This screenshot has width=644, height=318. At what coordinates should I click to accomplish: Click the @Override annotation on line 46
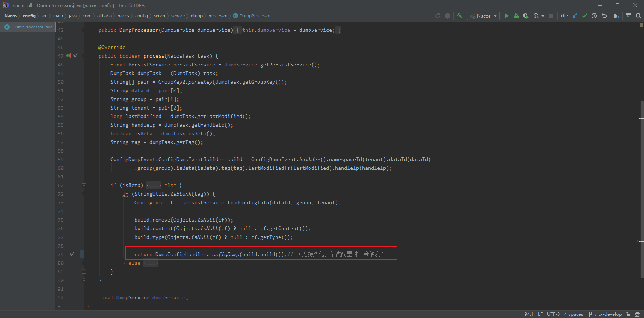pos(112,47)
